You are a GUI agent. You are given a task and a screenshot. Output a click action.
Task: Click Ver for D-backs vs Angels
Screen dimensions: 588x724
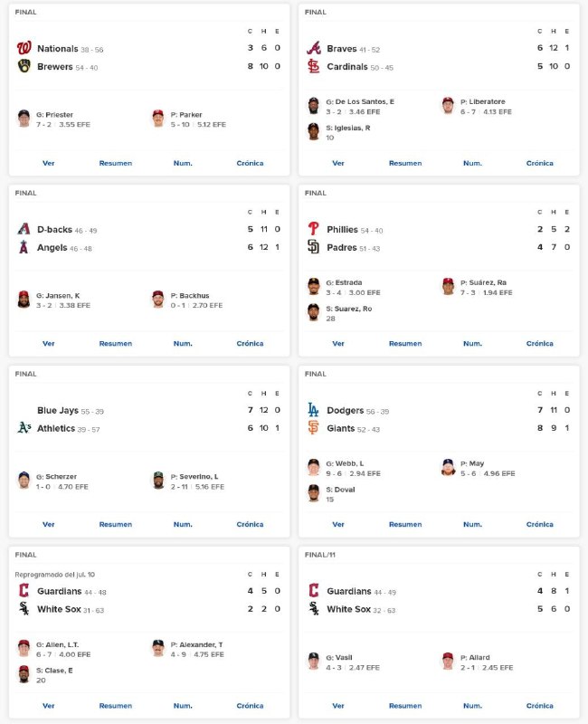49,344
